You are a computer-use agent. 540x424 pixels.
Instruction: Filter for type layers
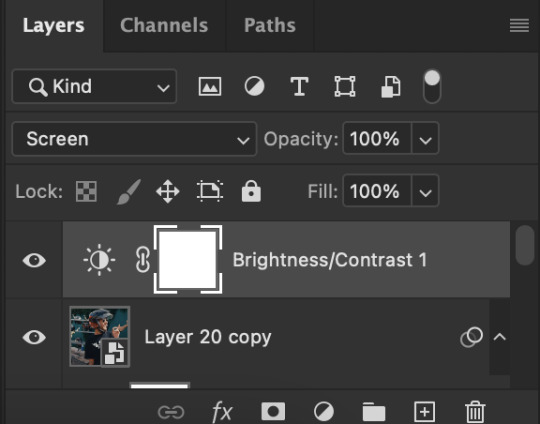pyautogui.click(x=299, y=86)
